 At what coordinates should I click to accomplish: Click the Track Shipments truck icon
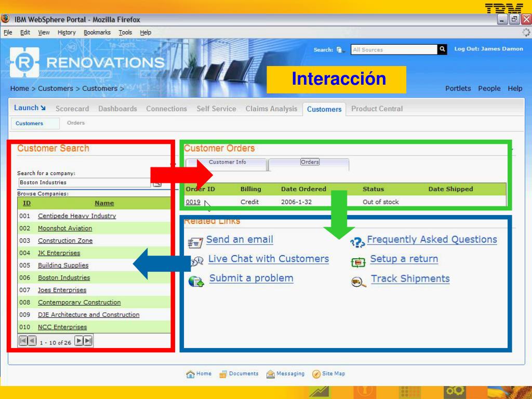pyautogui.click(x=358, y=282)
